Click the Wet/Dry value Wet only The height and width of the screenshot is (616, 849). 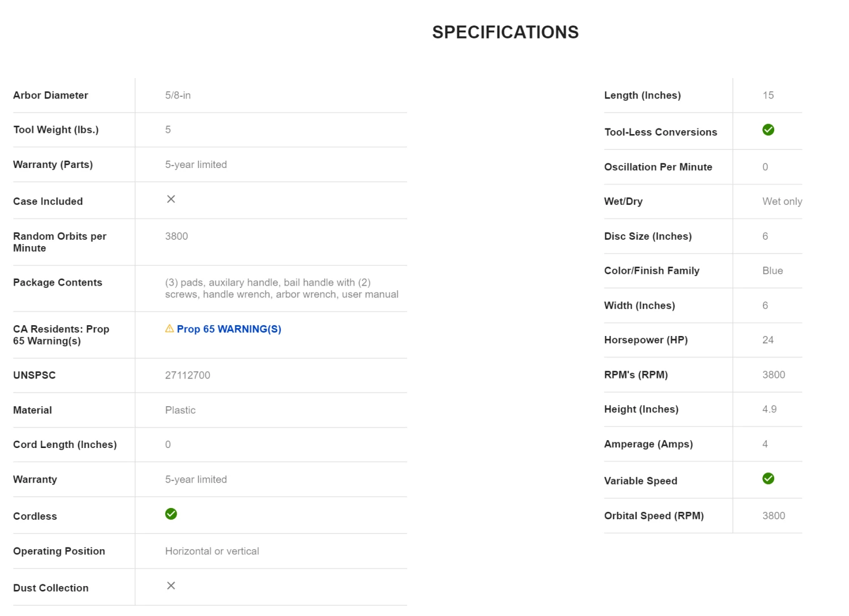[x=782, y=201]
